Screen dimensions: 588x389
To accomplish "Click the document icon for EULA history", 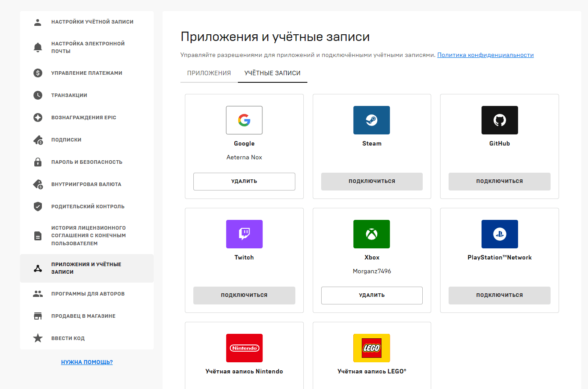I will tap(38, 236).
